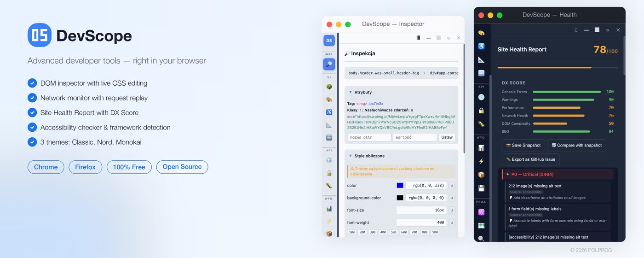Click the mobile device icon in Inspector toolbar
Image resolution: width=644 pixels, height=258 pixels.
(419, 38)
